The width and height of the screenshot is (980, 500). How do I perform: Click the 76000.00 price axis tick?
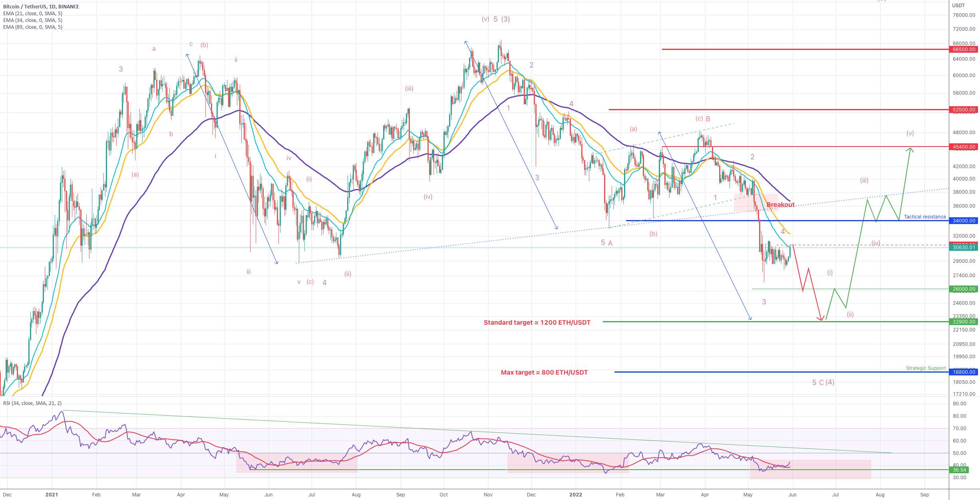[x=964, y=15]
